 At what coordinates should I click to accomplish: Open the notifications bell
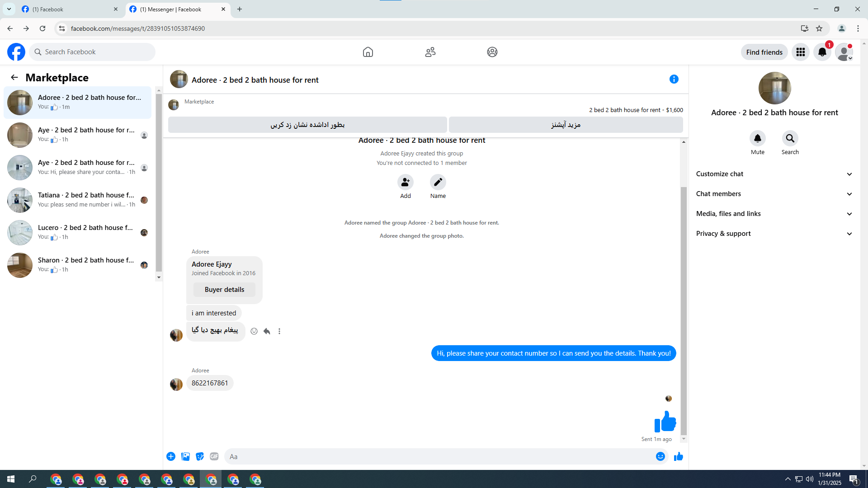(x=822, y=52)
